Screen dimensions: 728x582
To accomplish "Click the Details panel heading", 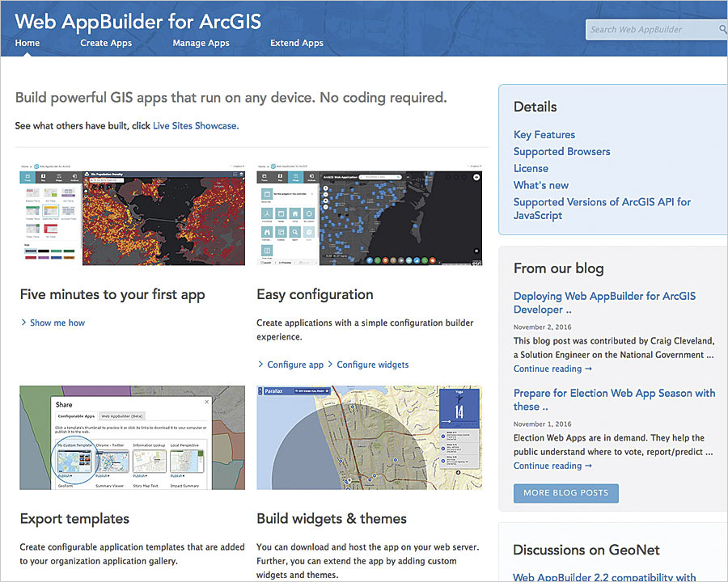I will [535, 107].
